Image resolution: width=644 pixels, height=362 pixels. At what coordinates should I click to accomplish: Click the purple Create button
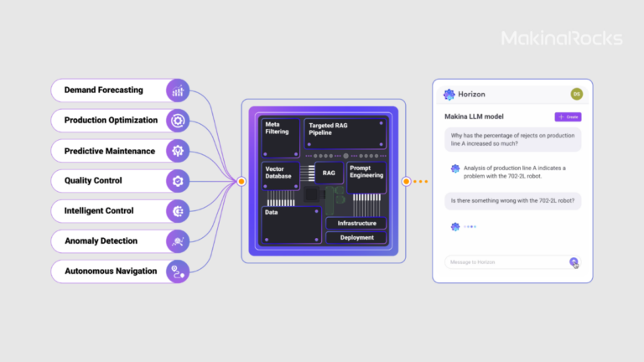coord(568,116)
